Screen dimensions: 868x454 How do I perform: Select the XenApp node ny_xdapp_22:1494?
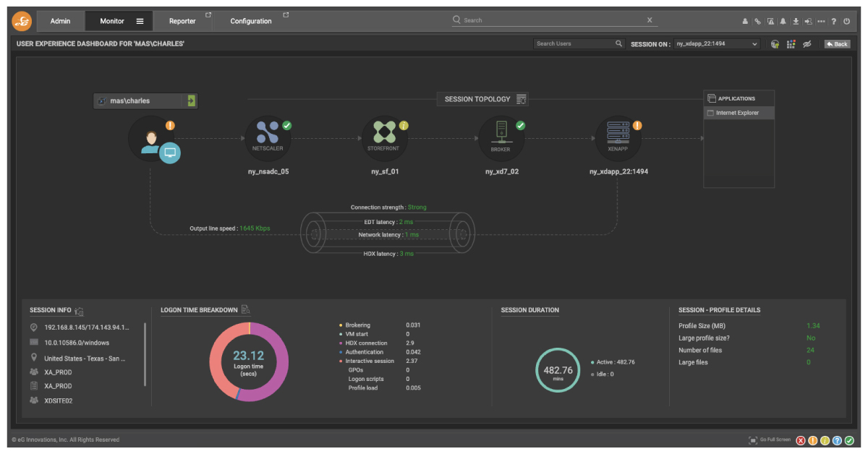pyautogui.click(x=618, y=139)
